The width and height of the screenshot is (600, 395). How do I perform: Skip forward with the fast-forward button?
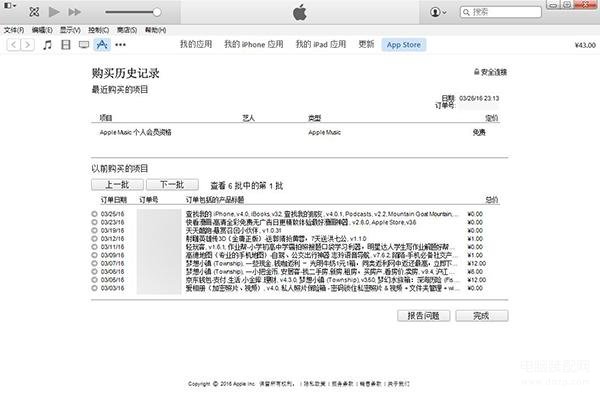click(75, 12)
